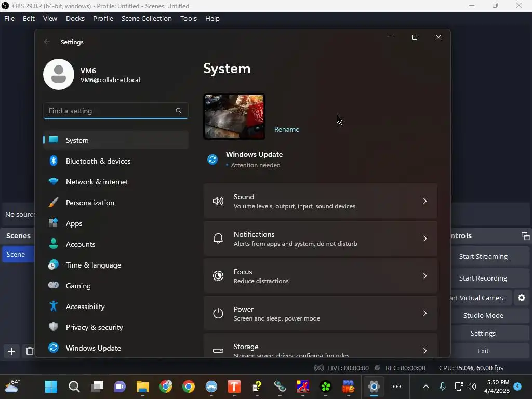The width and height of the screenshot is (532, 399).
Task: Open File Explorer from taskbar
Action: (143, 387)
